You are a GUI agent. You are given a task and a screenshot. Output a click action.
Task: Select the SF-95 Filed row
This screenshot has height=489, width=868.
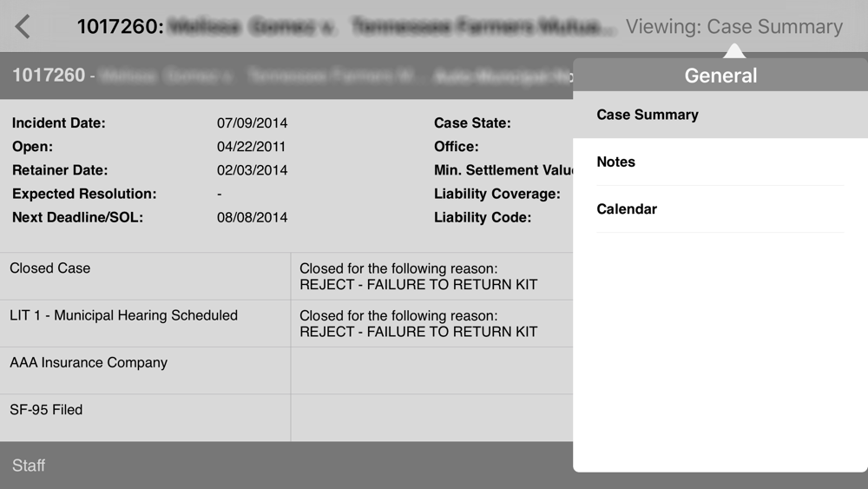[145, 418]
